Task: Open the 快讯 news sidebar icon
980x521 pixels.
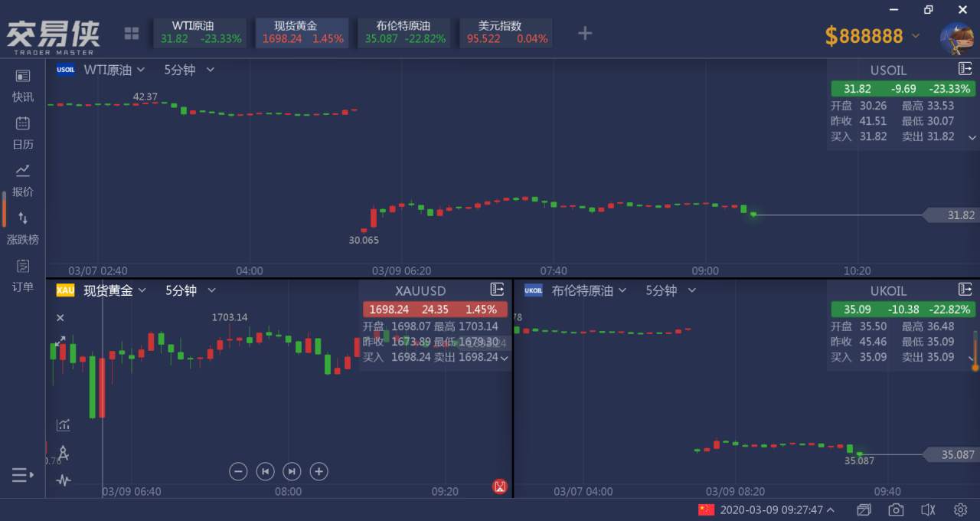Action: point(23,76)
